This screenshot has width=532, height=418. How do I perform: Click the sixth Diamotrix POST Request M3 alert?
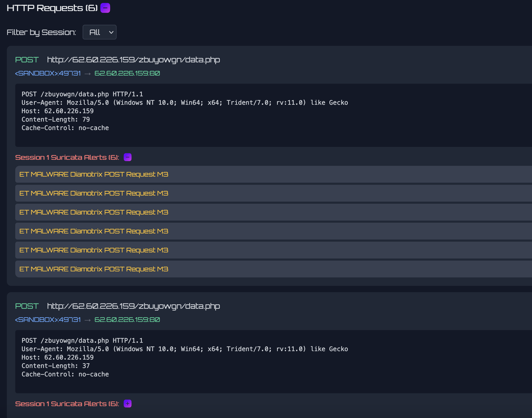pyautogui.click(x=94, y=269)
